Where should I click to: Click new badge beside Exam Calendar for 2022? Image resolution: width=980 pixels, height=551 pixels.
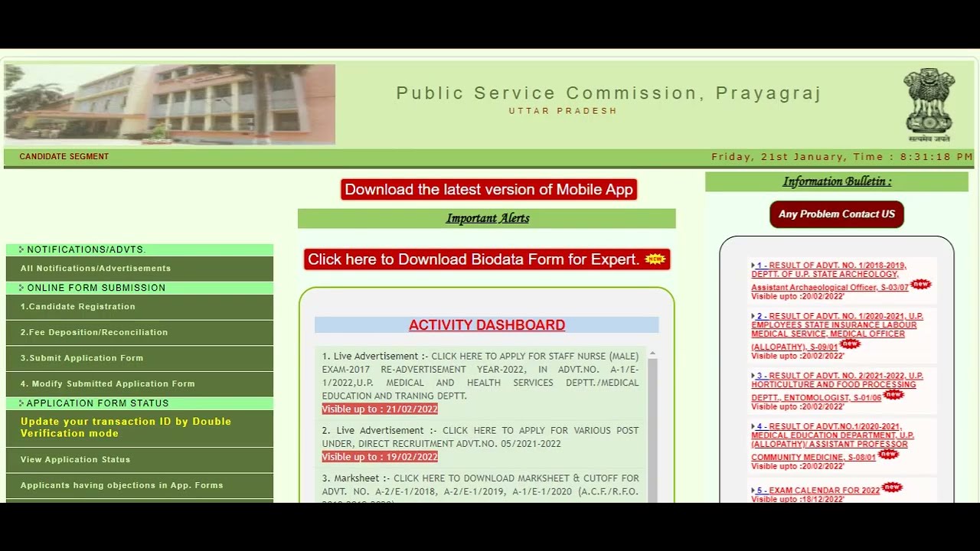(892, 487)
